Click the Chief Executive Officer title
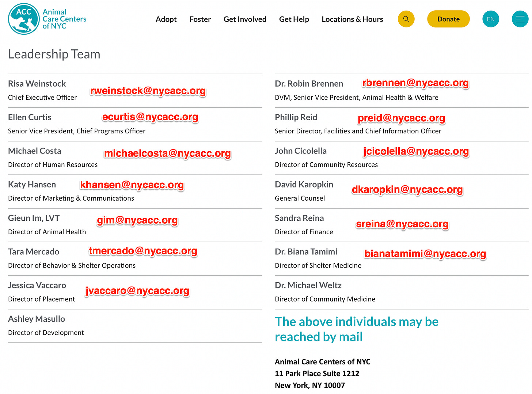This screenshot has height=394, width=532. [42, 98]
